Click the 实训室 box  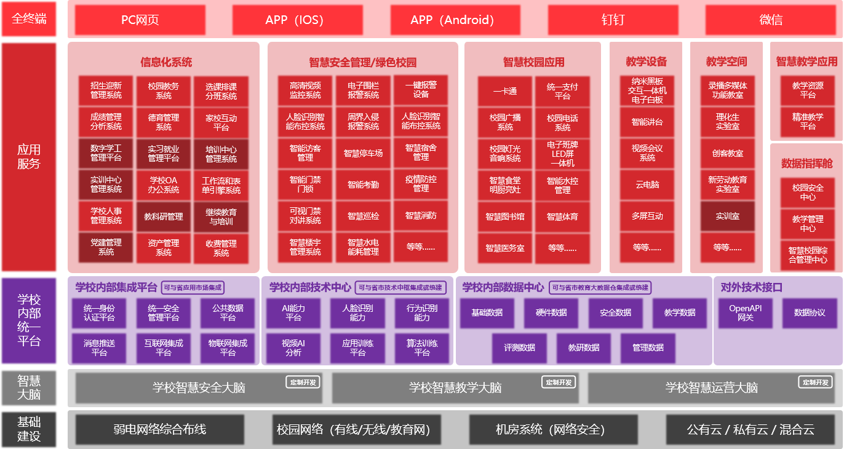tap(727, 216)
